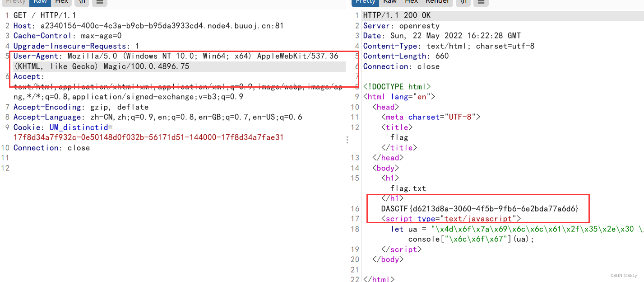The width and height of the screenshot is (644, 282).
Task: Click the closing '</head>' tag
Action: pos(388,158)
